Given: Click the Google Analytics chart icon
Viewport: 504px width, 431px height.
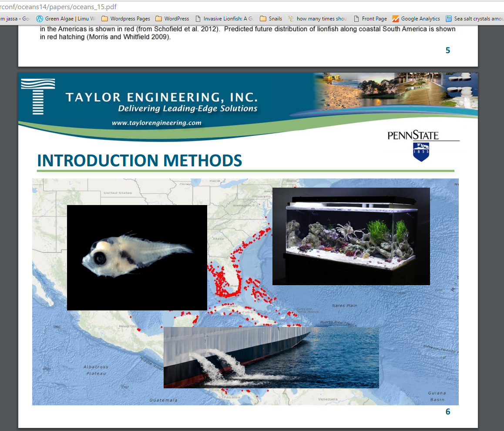Looking at the screenshot, I should point(395,19).
